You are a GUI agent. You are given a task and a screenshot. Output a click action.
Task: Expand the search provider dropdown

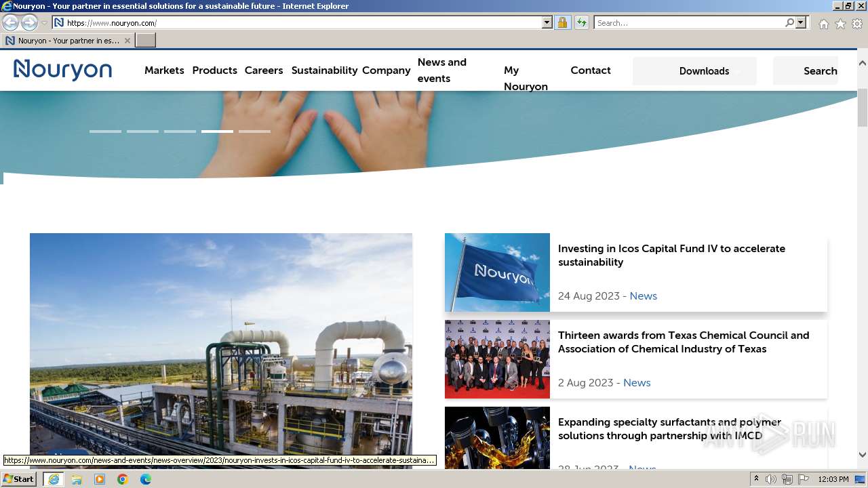point(801,23)
